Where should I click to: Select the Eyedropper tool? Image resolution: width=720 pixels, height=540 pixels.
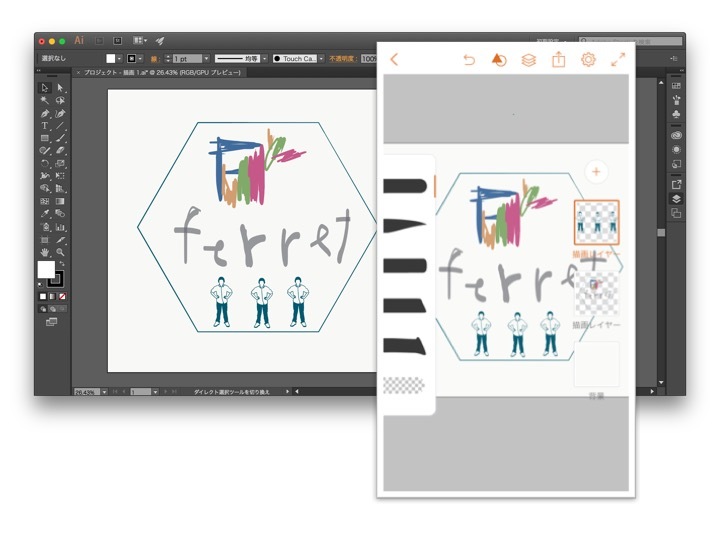(45, 214)
